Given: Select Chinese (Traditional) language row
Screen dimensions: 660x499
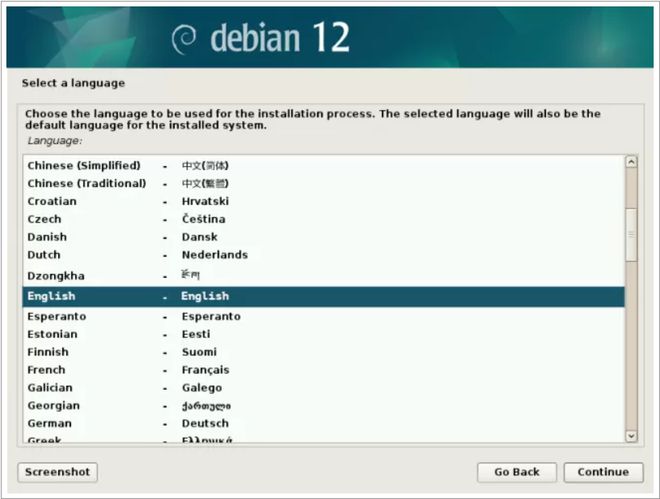Looking at the screenshot, I should tap(323, 183).
